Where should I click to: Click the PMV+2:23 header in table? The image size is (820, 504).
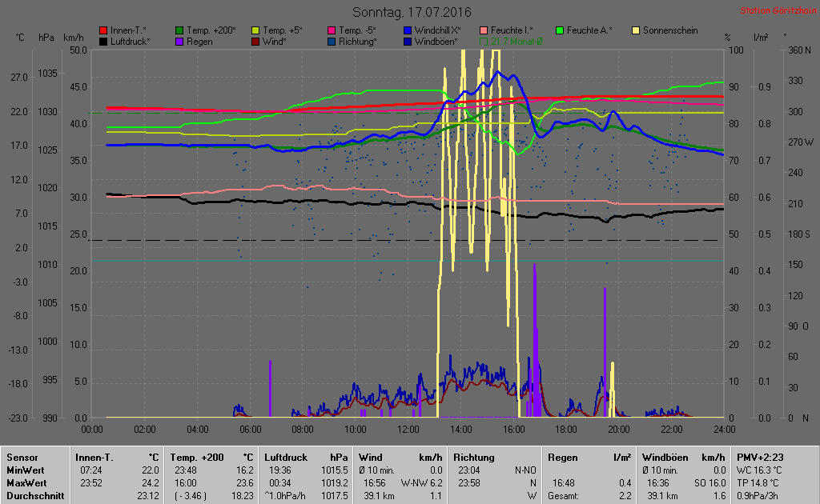coord(760,458)
